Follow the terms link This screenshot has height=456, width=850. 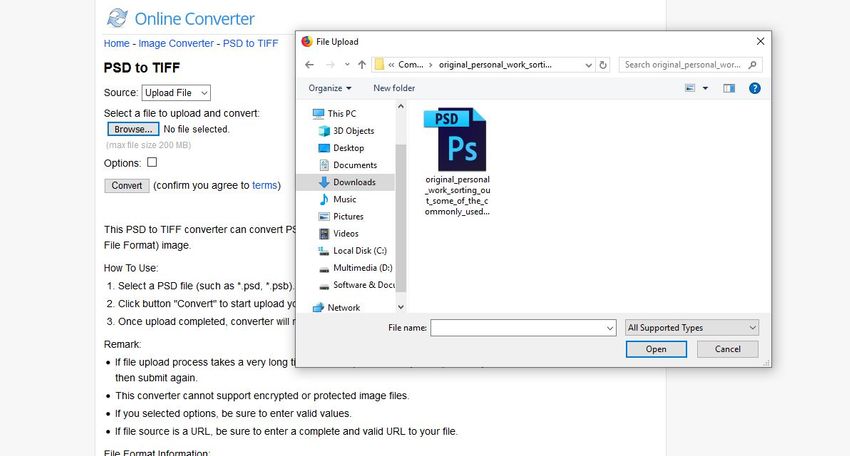pos(264,185)
